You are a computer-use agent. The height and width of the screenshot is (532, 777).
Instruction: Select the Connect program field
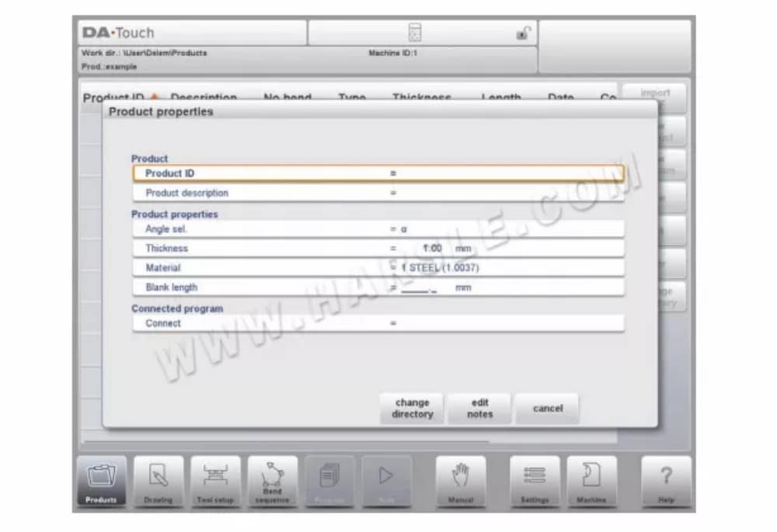(378, 323)
